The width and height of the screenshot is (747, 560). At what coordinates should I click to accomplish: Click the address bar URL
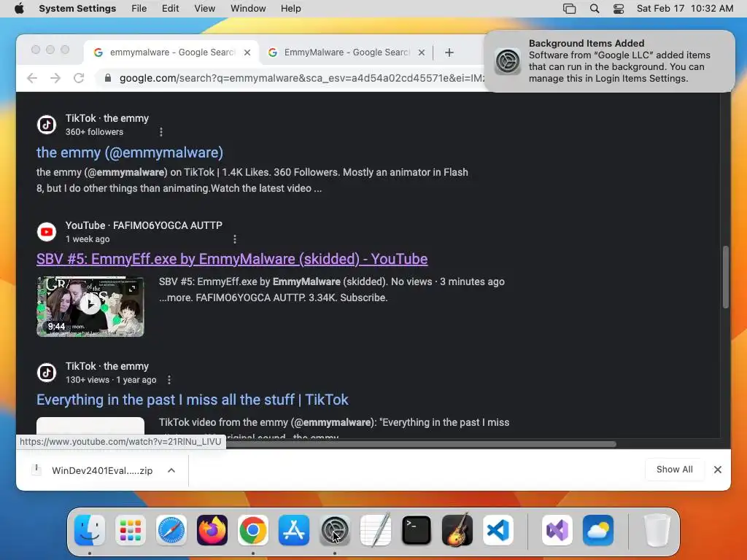301,78
